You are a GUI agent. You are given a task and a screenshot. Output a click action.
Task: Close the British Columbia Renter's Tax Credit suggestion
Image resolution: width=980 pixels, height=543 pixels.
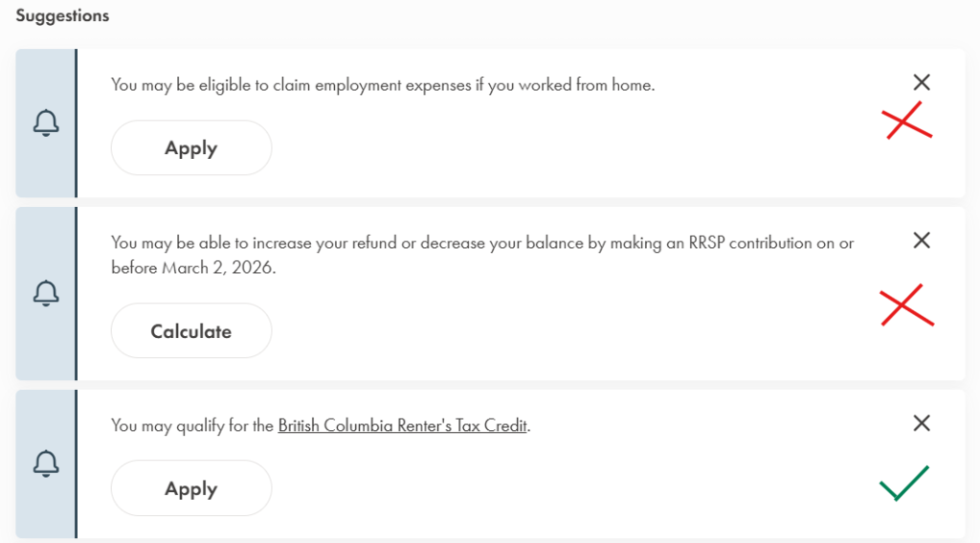922,423
